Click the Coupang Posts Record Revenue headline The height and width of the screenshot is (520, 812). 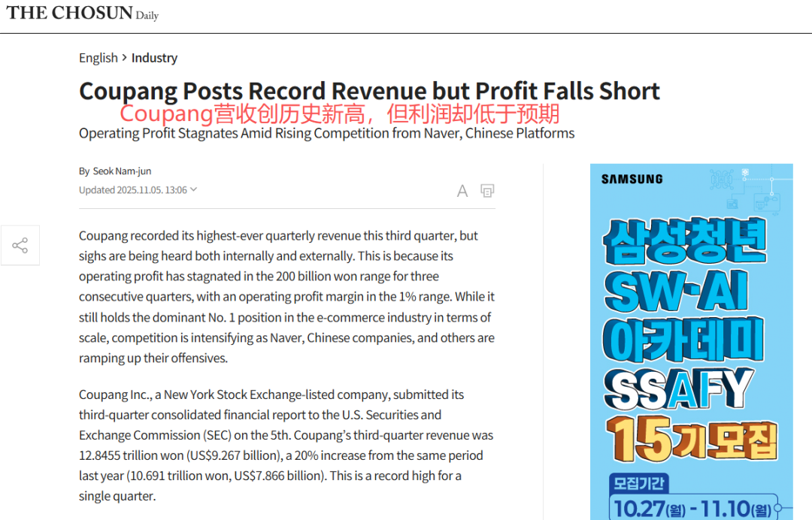point(369,91)
